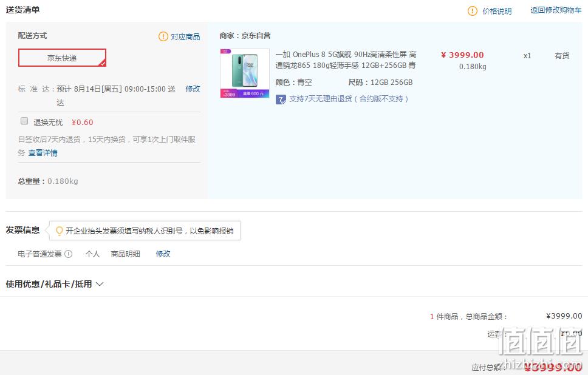Click the 商品明细 invoice content text
This screenshot has height=375, width=588.
point(125,254)
